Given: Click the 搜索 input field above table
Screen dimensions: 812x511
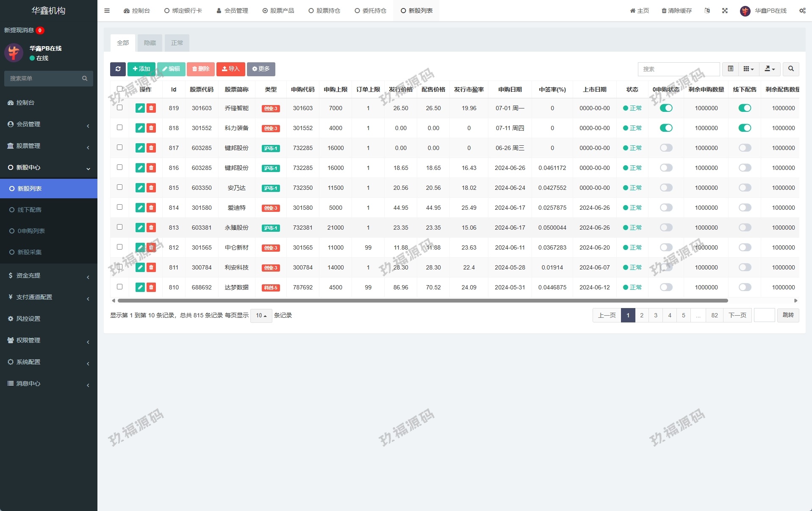Looking at the screenshot, I should [678, 69].
